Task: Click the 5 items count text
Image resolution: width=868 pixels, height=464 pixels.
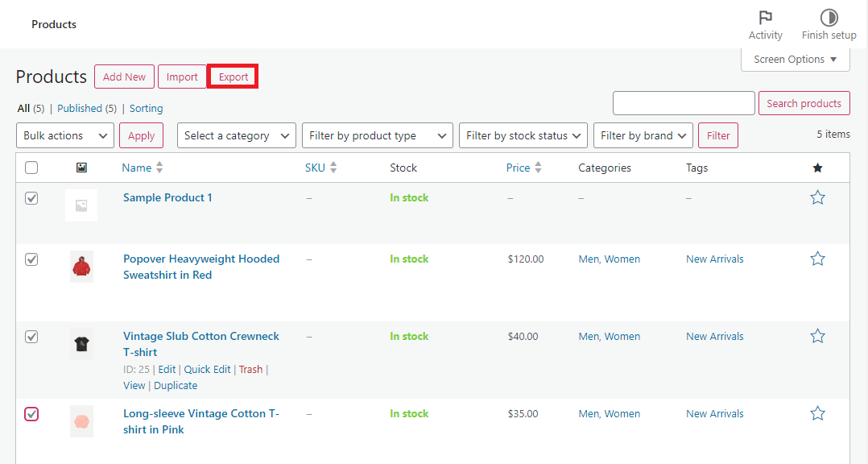Action: coord(833,134)
